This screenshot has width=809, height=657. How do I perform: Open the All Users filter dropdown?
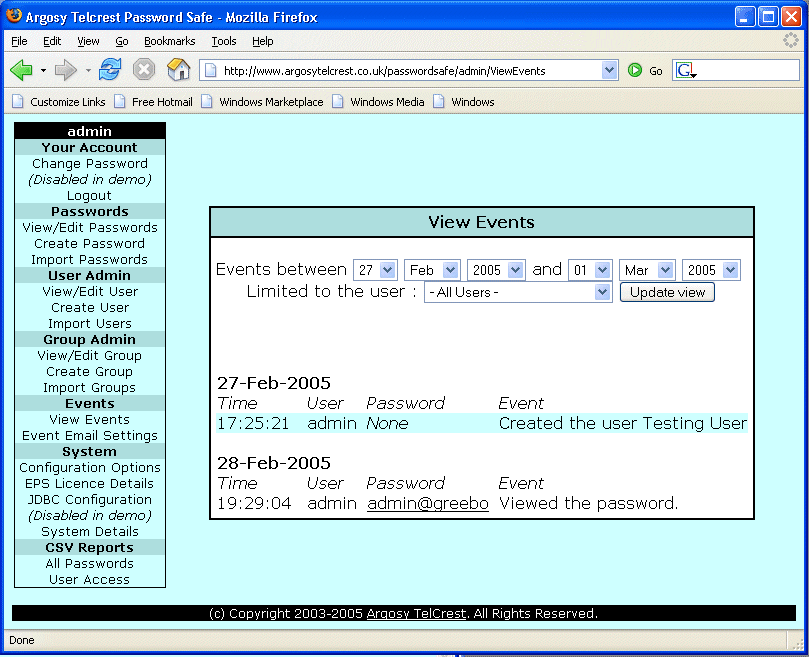pos(517,292)
